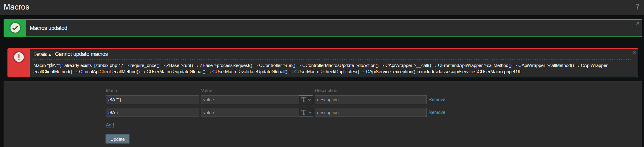This screenshot has width=644, height=147.
Task: Click the description field for macro {$A:}
Action: pyautogui.click(x=370, y=113)
